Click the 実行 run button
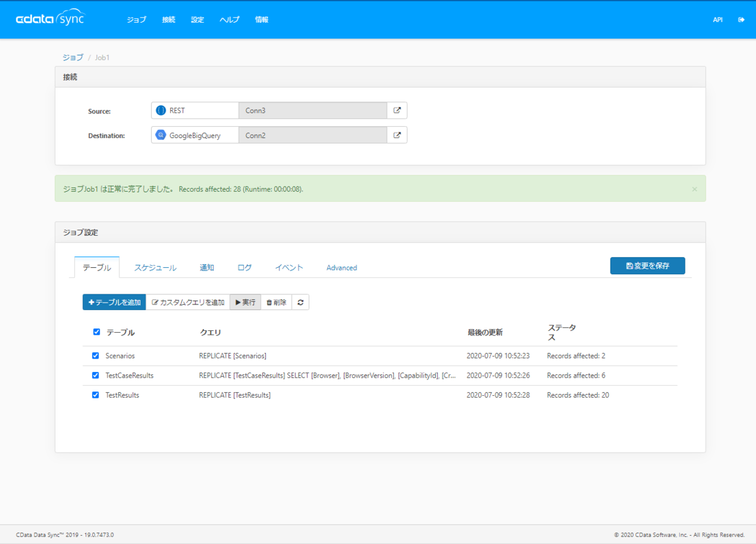756x544 pixels. (245, 303)
